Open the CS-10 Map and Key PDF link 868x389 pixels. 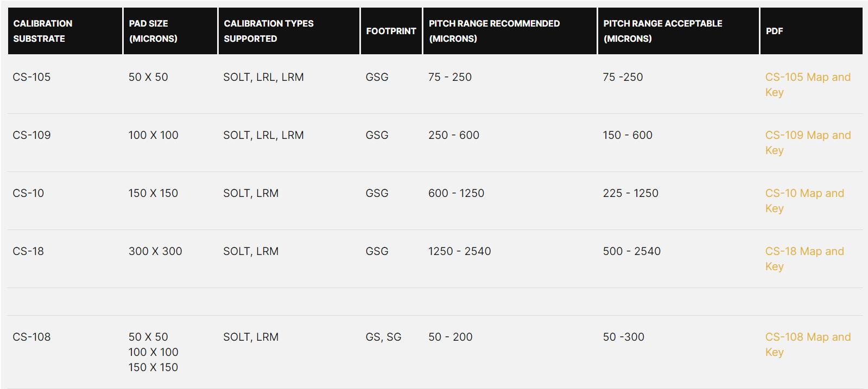(804, 194)
